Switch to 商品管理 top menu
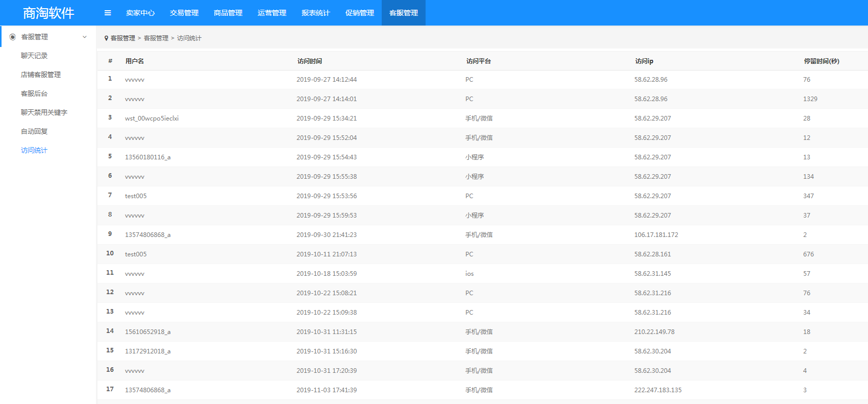Viewport: 868px width, 404px height. pyautogui.click(x=228, y=13)
